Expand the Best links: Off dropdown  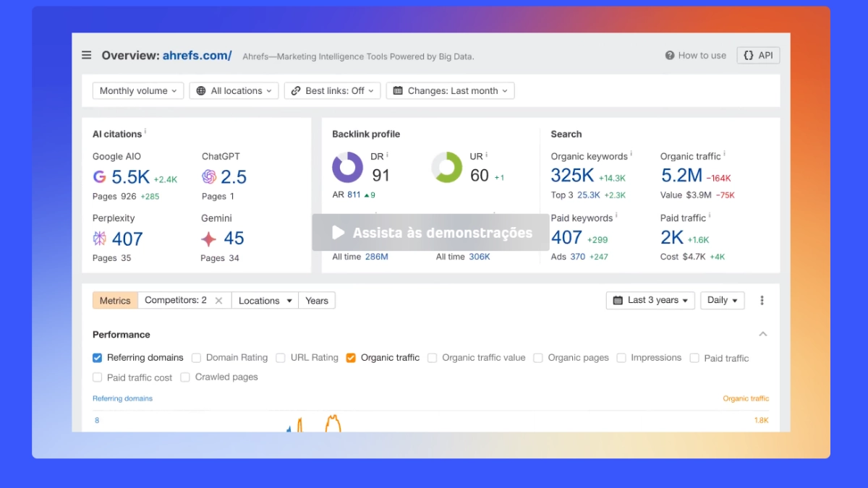(x=332, y=90)
